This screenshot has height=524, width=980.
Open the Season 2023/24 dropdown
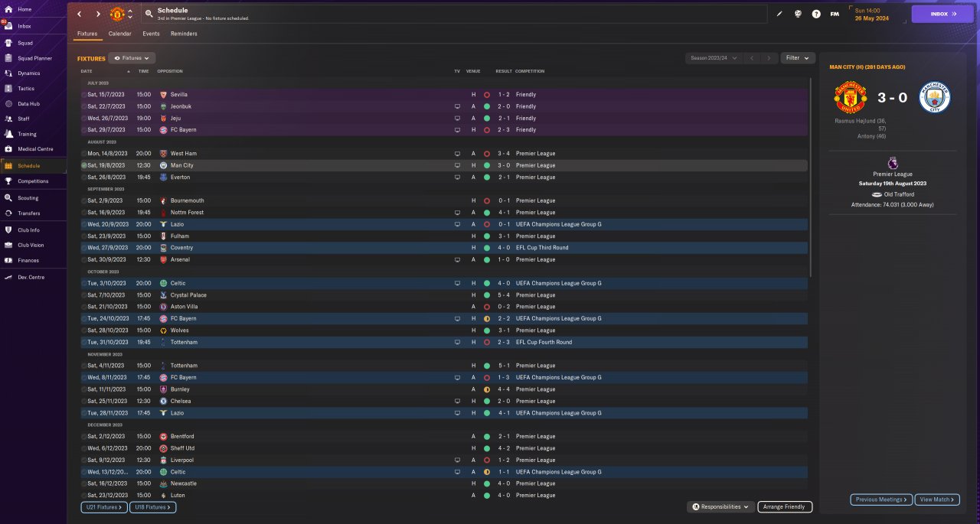click(714, 58)
